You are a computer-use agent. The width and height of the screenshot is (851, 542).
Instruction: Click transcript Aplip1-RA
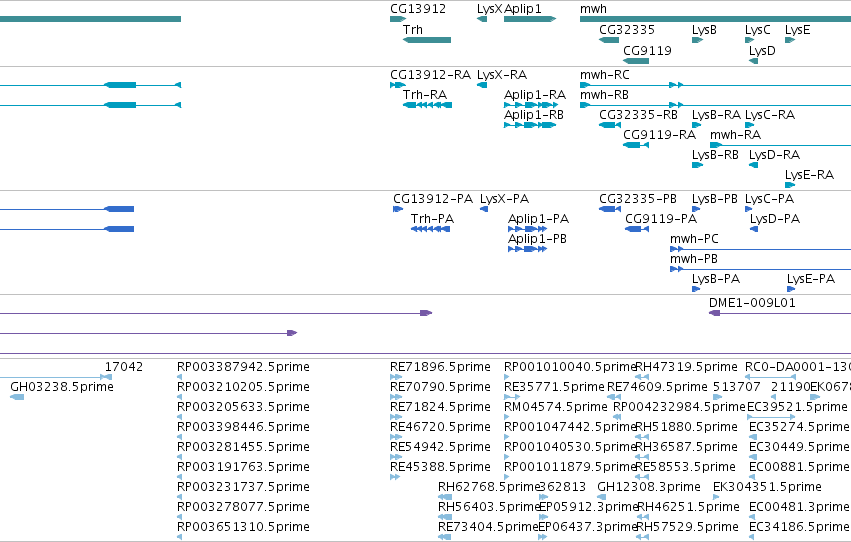pyautogui.click(x=535, y=94)
